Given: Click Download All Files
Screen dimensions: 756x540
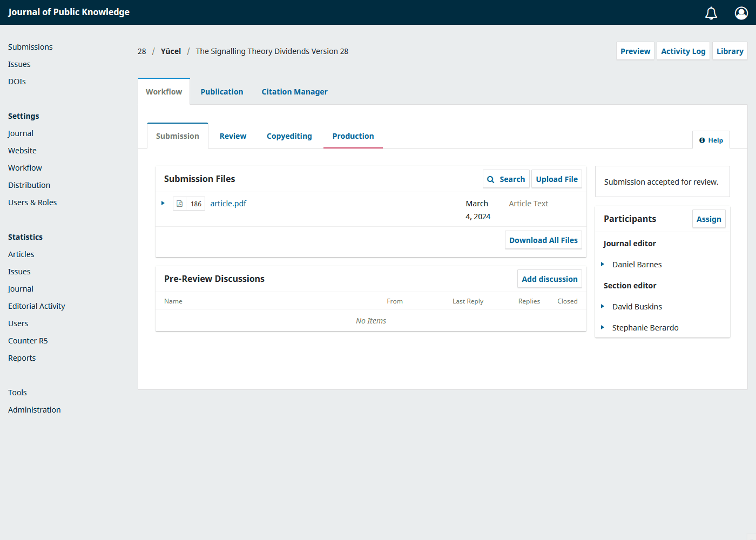Looking at the screenshot, I should pos(543,240).
